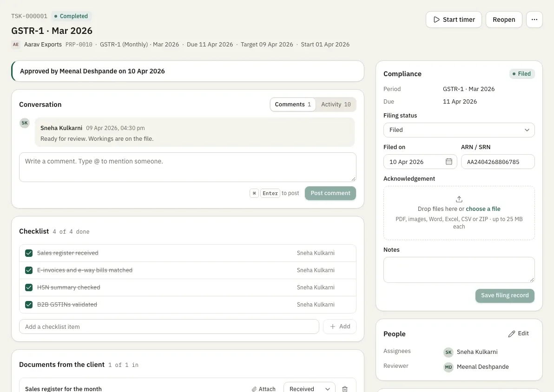Screen dimensions: 554x392
Task: Click the Completed status badge
Action: click(71, 16)
